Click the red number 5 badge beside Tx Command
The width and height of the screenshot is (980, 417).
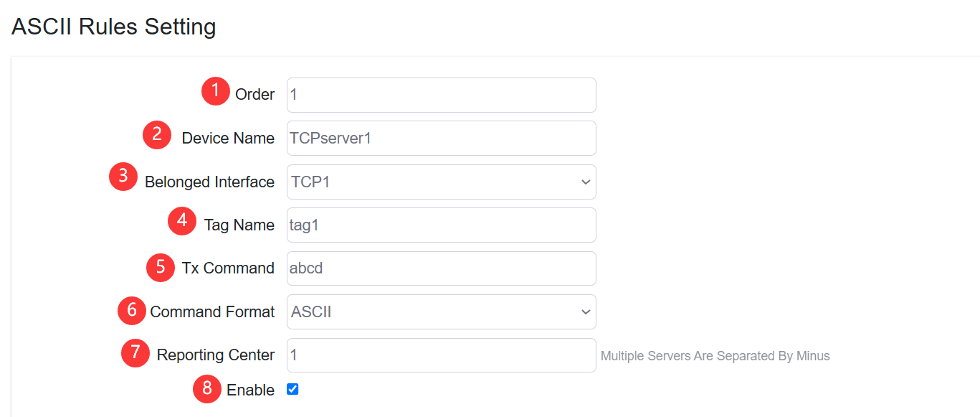(161, 268)
